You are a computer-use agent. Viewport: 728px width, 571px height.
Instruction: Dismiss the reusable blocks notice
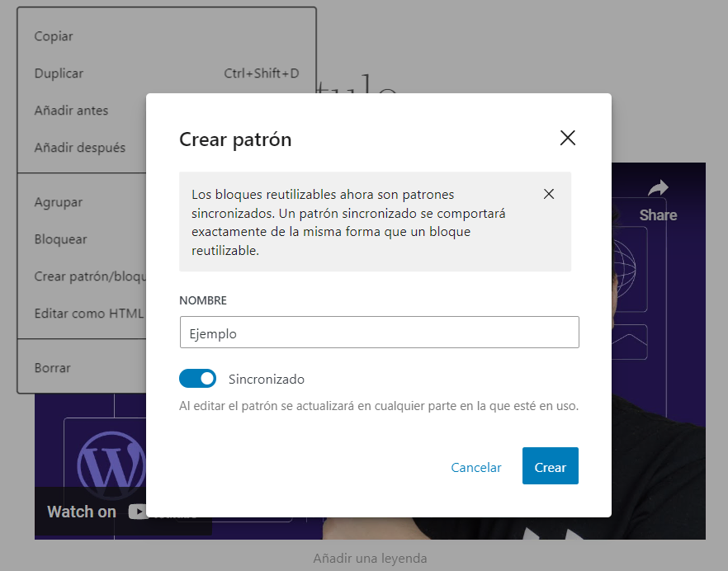click(x=549, y=195)
